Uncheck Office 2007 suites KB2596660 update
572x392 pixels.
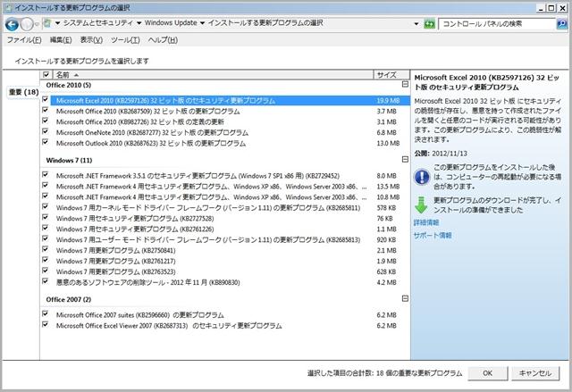pyautogui.click(x=46, y=313)
